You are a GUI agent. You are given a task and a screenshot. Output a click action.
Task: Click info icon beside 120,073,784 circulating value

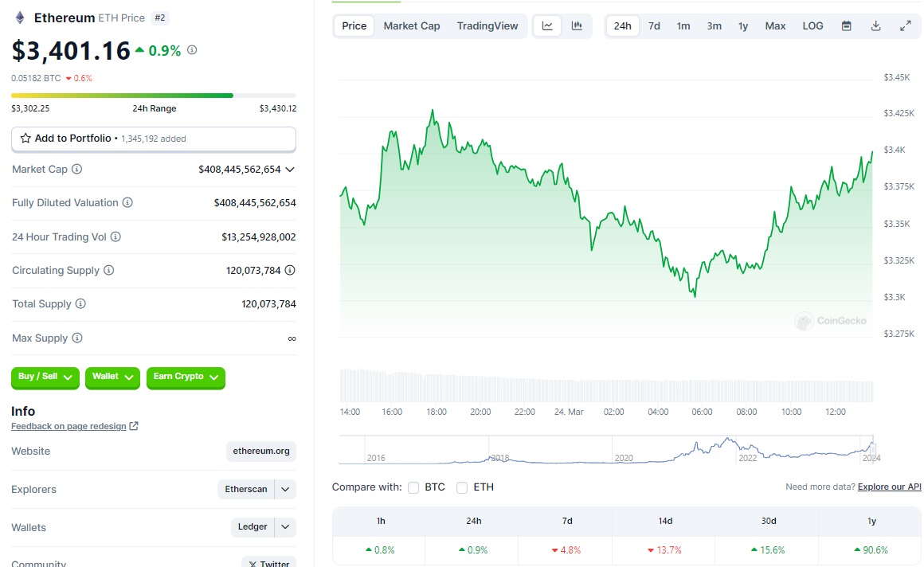pyautogui.click(x=290, y=271)
